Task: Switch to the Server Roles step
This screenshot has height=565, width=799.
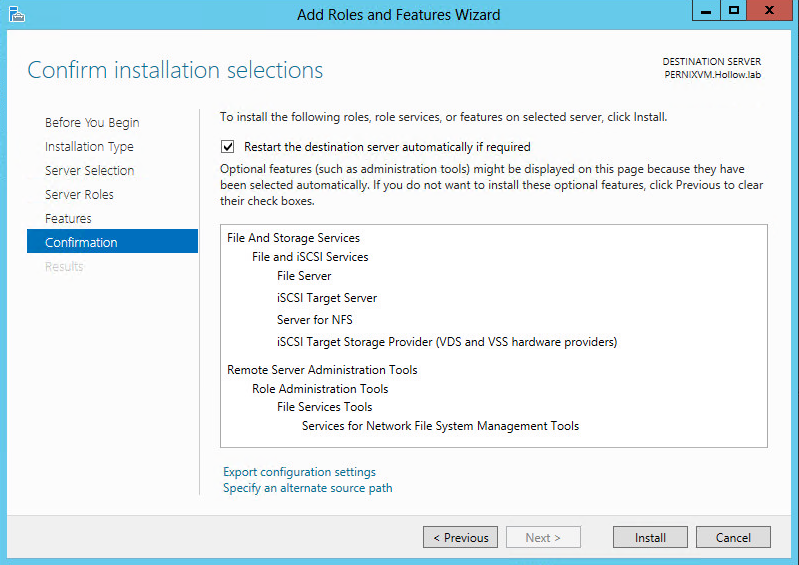Action: click(79, 194)
